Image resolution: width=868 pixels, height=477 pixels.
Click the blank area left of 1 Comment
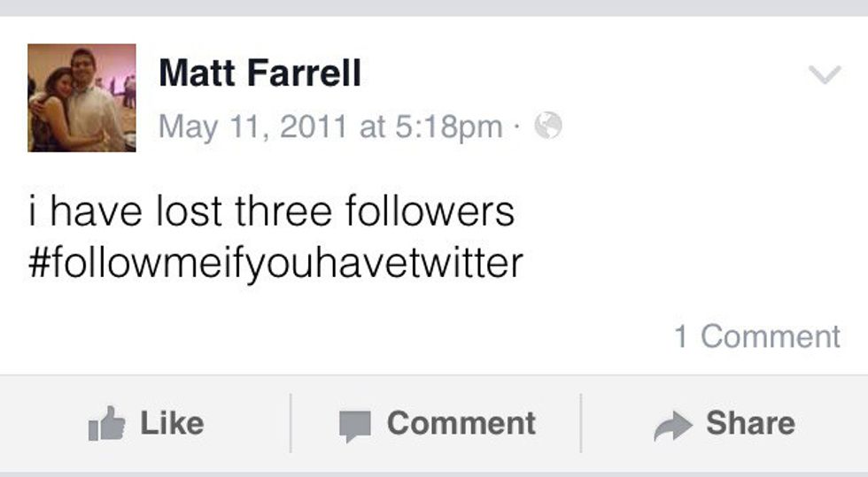click(354, 336)
